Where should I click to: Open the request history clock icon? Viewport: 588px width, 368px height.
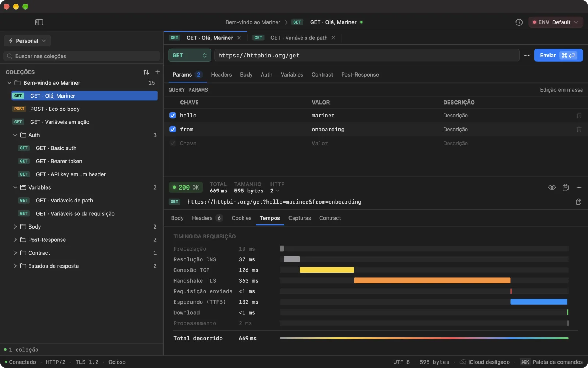pos(519,22)
